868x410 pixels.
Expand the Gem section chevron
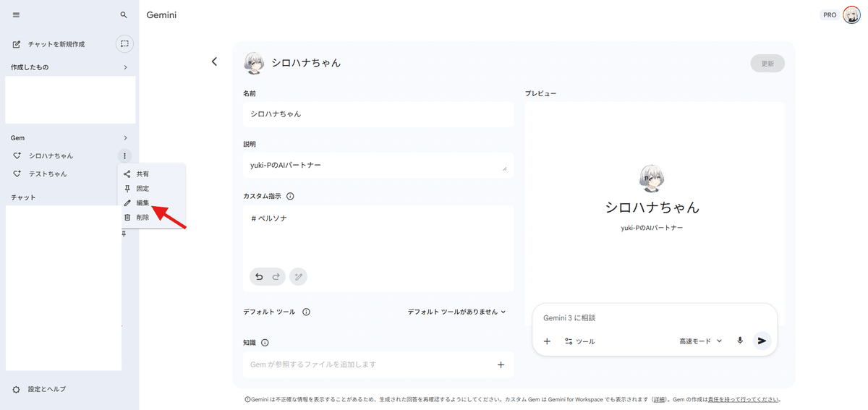pos(125,137)
